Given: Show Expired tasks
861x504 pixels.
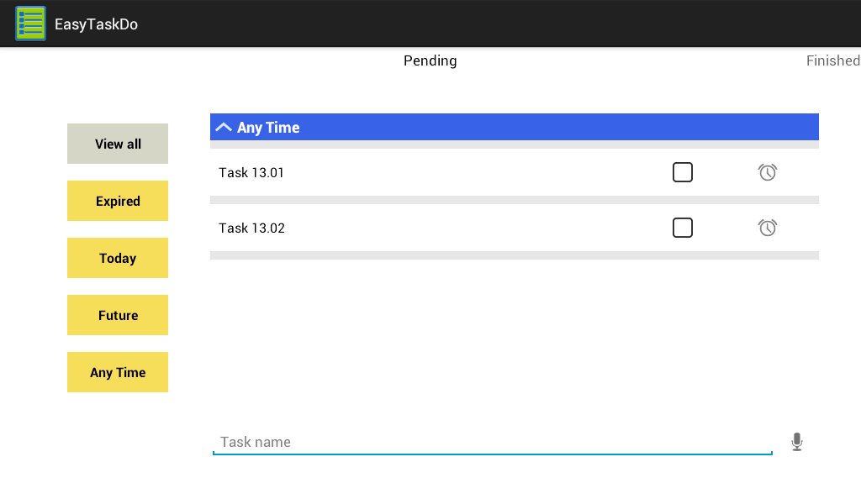Looking at the screenshot, I should point(117,201).
